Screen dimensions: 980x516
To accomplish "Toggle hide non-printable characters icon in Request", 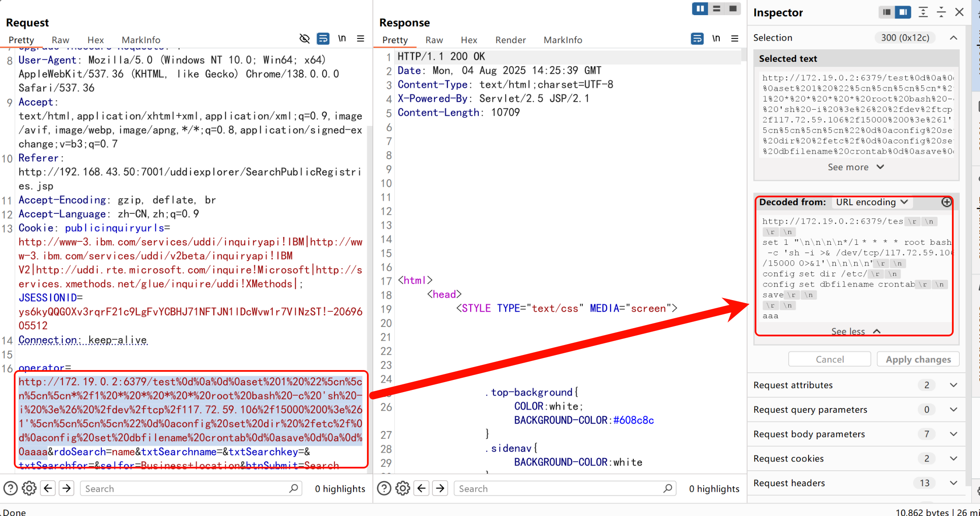I will [x=304, y=39].
